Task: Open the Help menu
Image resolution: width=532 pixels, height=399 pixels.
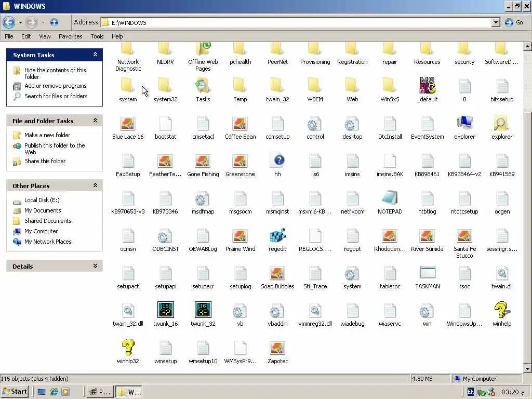Action: tap(117, 36)
